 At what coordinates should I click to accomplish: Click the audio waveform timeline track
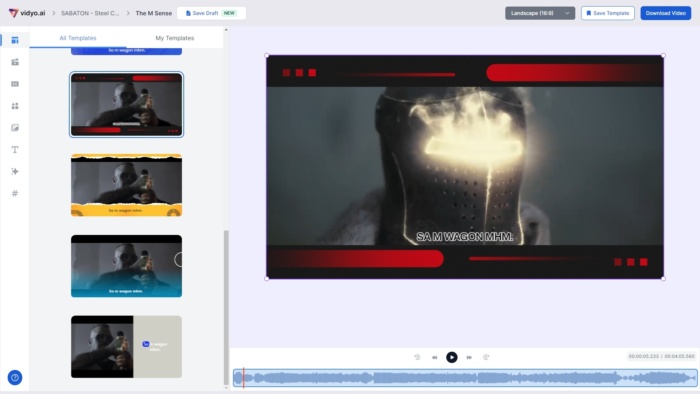tap(465, 378)
